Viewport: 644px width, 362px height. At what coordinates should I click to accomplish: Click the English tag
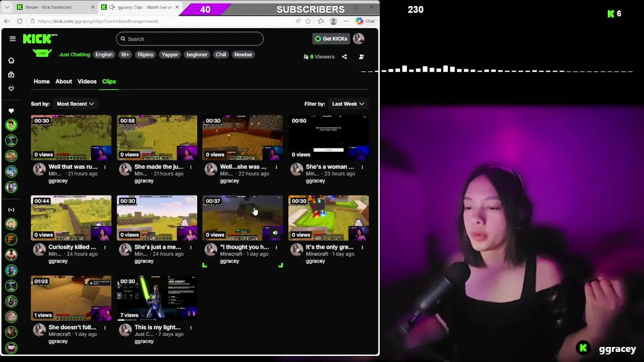(104, 54)
